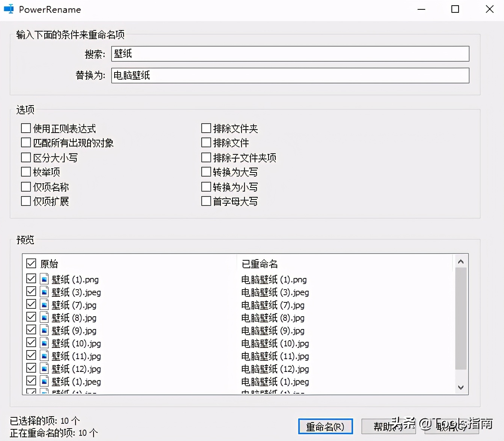
Task: Select renamed entry 电脑壁纸 (3).jpeg
Action: (x=275, y=292)
